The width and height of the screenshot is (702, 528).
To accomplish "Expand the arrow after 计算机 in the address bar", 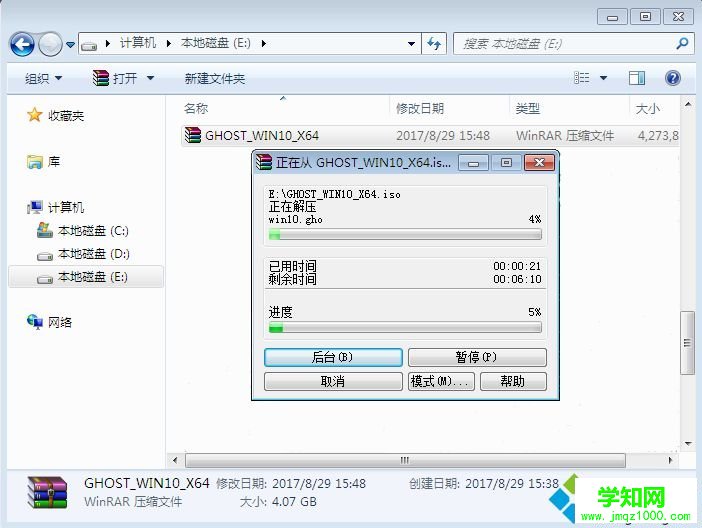I will tap(169, 43).
